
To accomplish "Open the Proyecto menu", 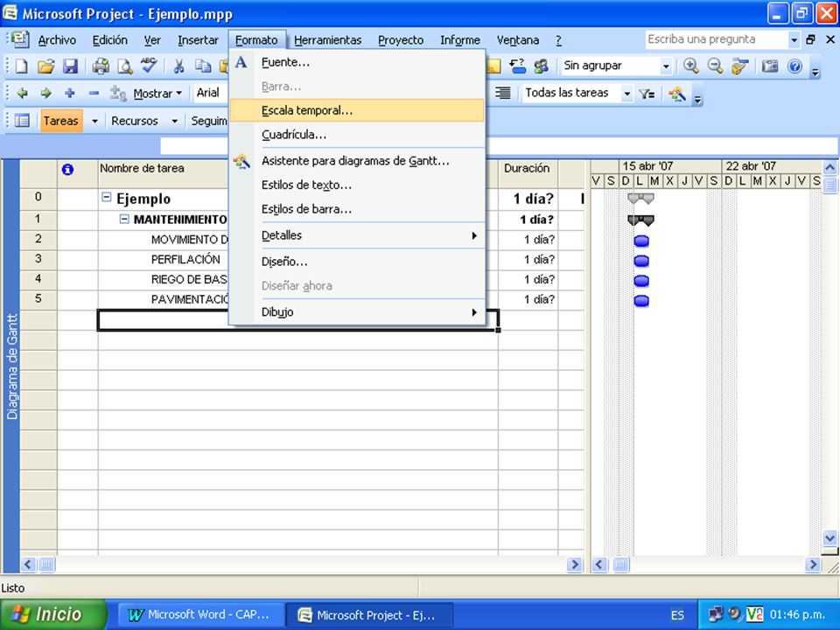I will pos(401,40).
